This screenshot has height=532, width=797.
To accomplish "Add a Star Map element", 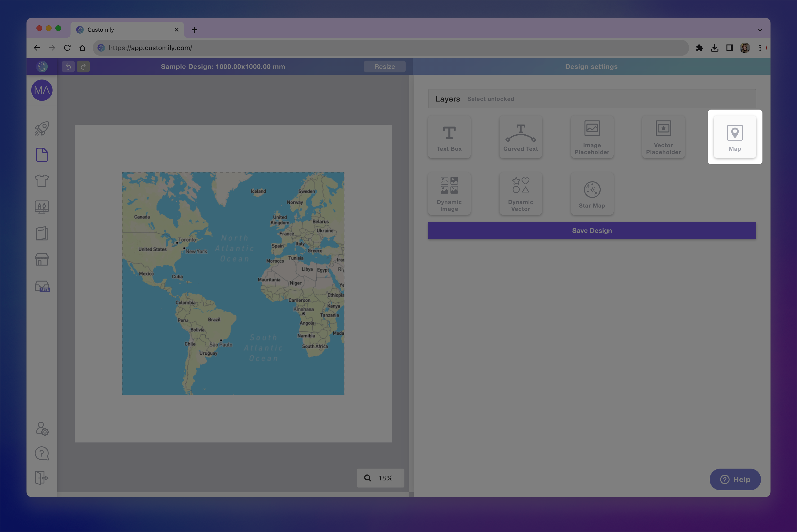I will click(592, 193).
